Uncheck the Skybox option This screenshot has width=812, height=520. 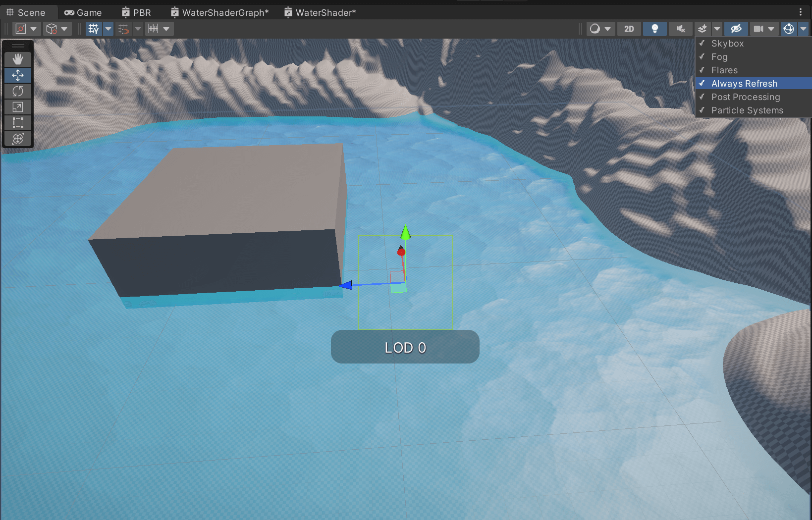pos(727,44)
